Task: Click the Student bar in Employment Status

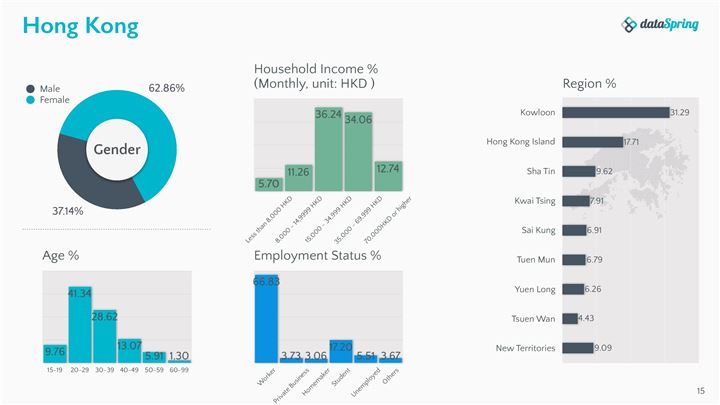Action: click(340, 351)
